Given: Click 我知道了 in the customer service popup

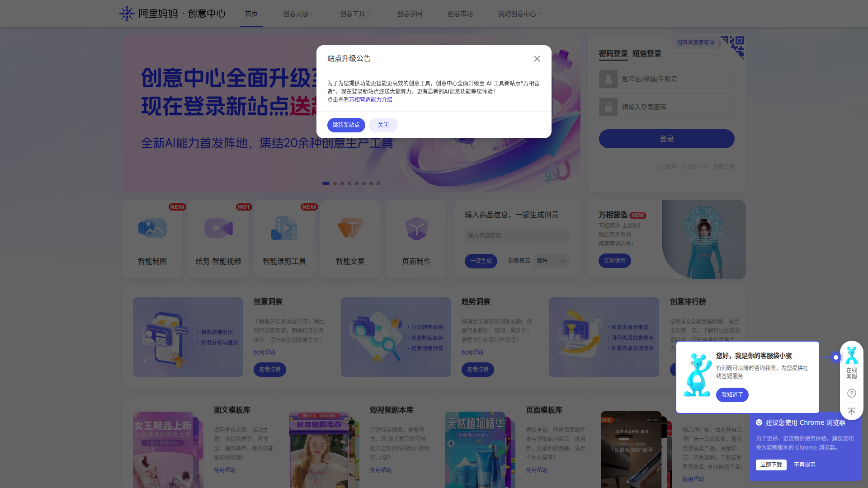Looking at the screenshot, I should (732, 394).
